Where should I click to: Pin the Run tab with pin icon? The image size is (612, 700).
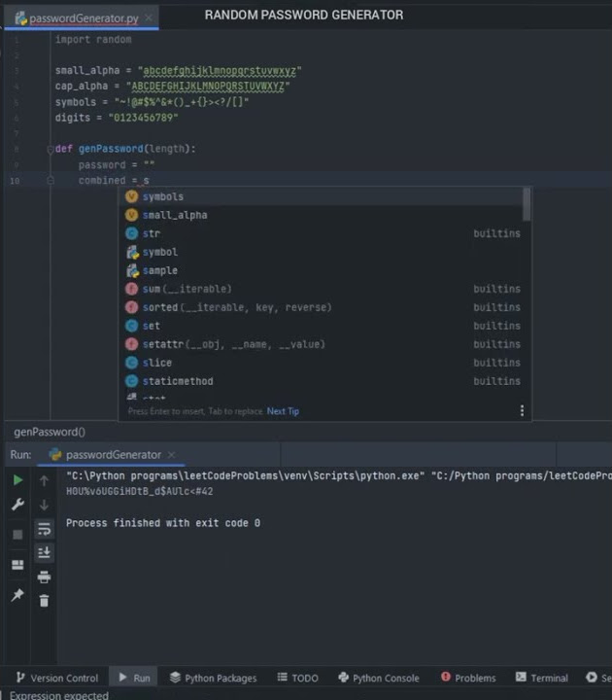coord(17,595)
